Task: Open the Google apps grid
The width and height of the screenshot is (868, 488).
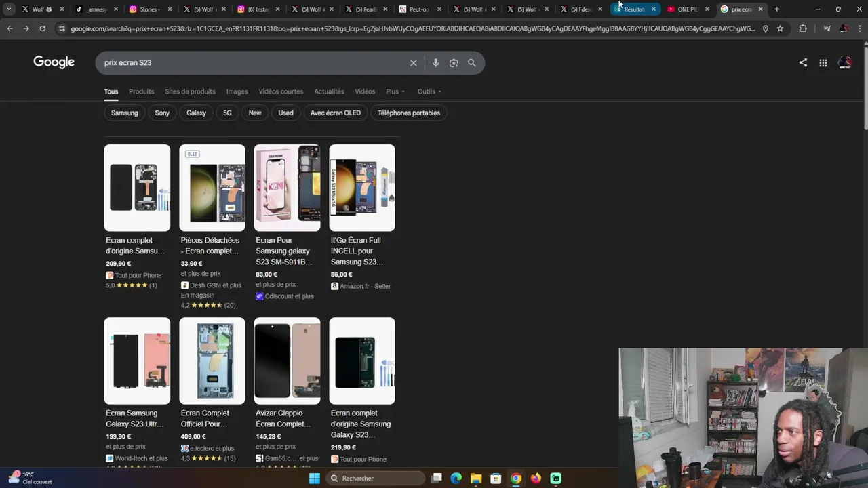Action: click(823, 62)
